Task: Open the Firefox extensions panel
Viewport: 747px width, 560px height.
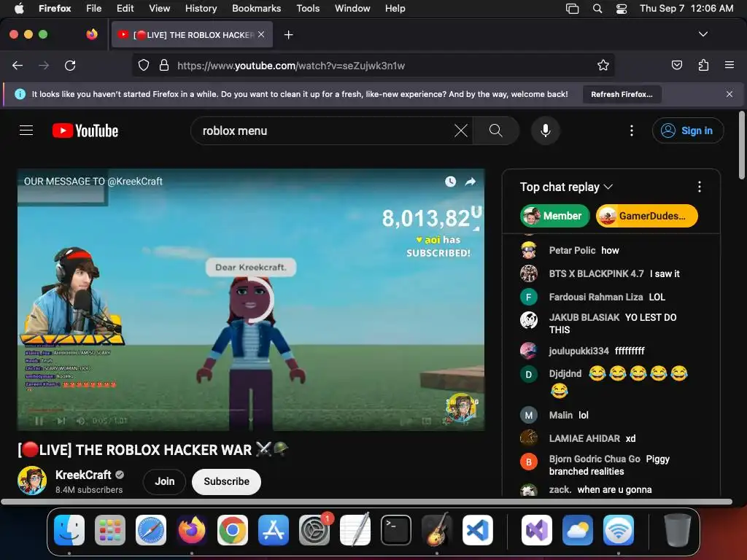Action: point(703,65)
